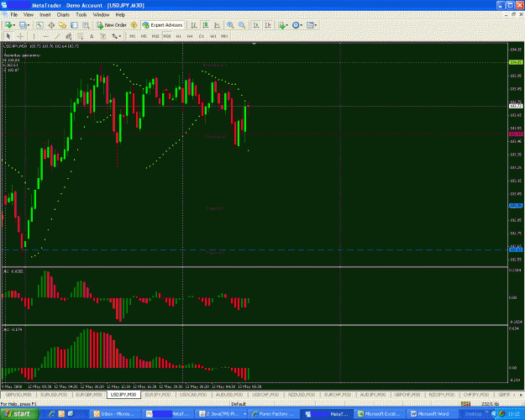Open the Tools menu

tap(81, 15)
